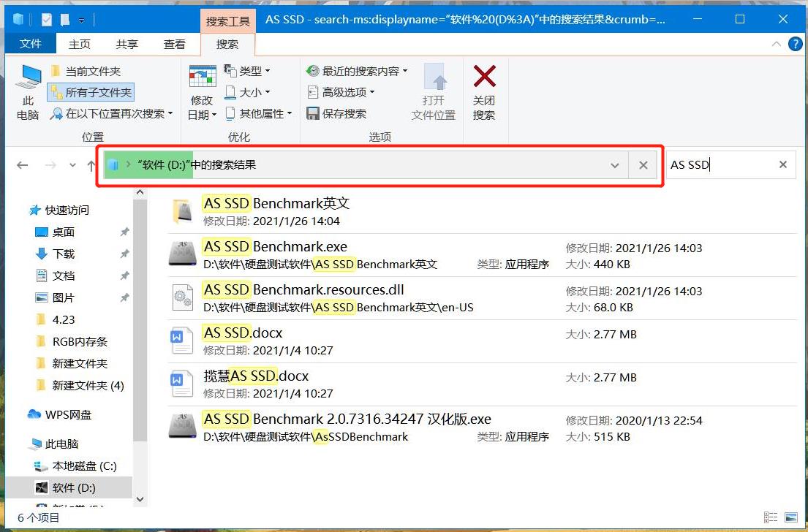The height and width of the screenshot is (532, 808).
Task: Close the search with red X
Action: 484,93
